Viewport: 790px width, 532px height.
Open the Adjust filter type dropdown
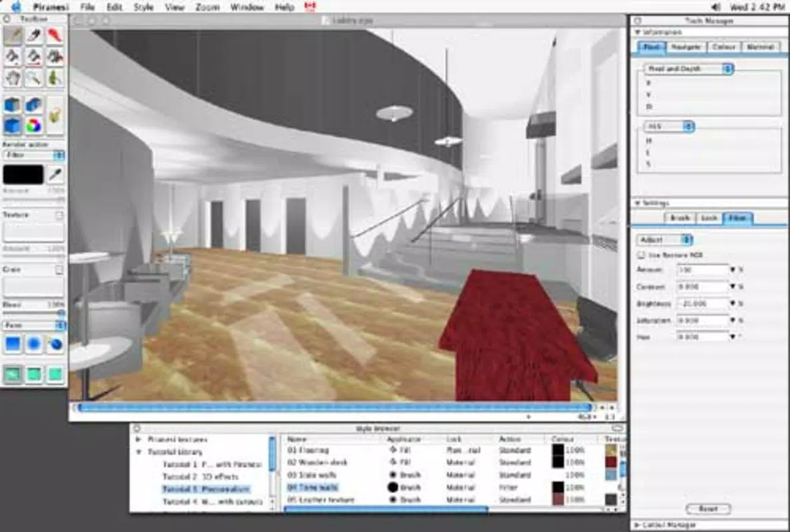pos(665,239)
